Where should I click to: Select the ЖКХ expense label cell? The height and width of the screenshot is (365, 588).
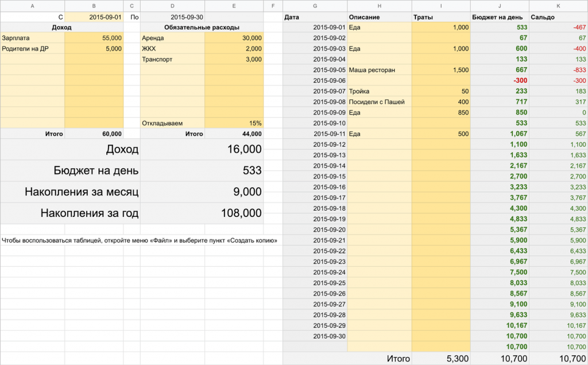172,49
